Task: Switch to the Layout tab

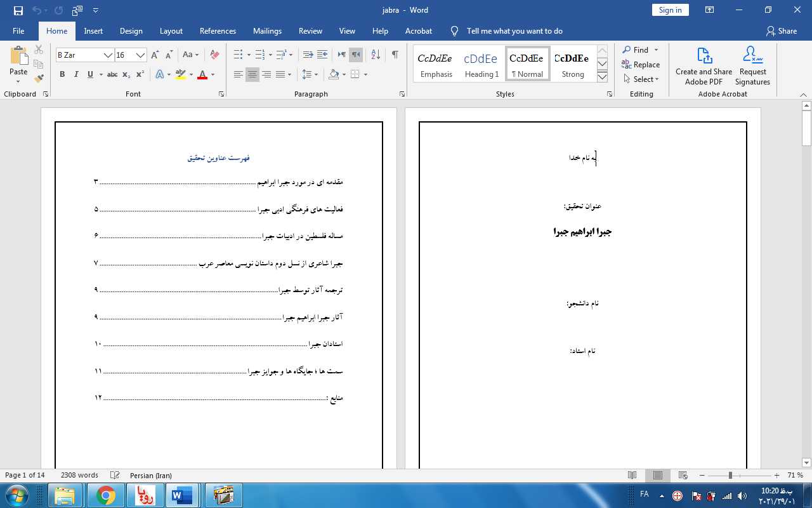Action: coord(171,31)
